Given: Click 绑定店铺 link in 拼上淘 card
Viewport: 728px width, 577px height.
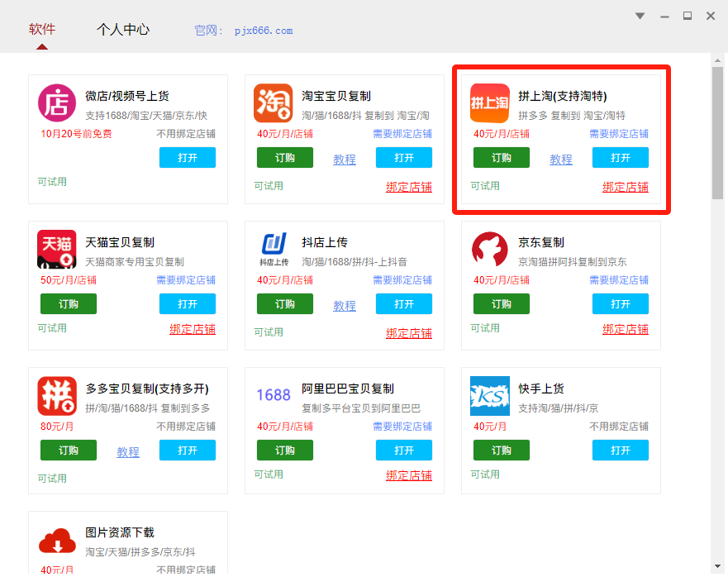Looking at the screenshot, I should 626,187.
